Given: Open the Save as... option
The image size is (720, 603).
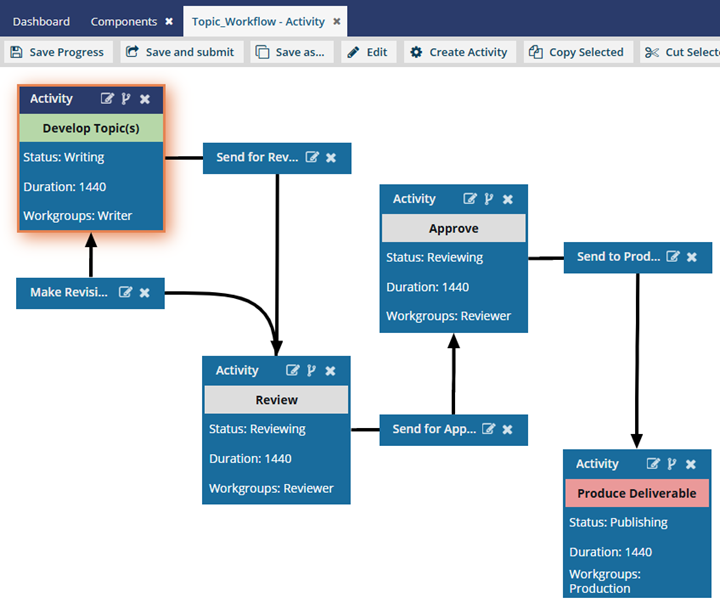Looking at the screenshot, I should click(x=292, y=52).
